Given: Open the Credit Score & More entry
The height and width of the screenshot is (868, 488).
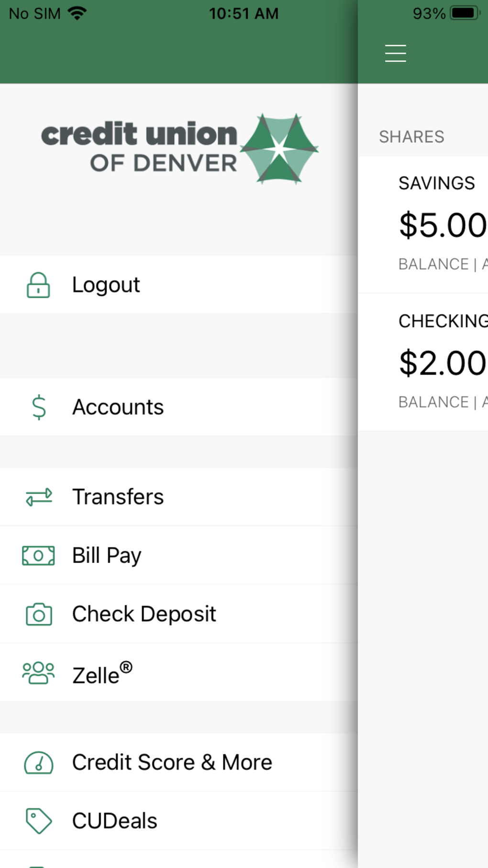Looking at the screenshot, I should (x=172, y=763).
